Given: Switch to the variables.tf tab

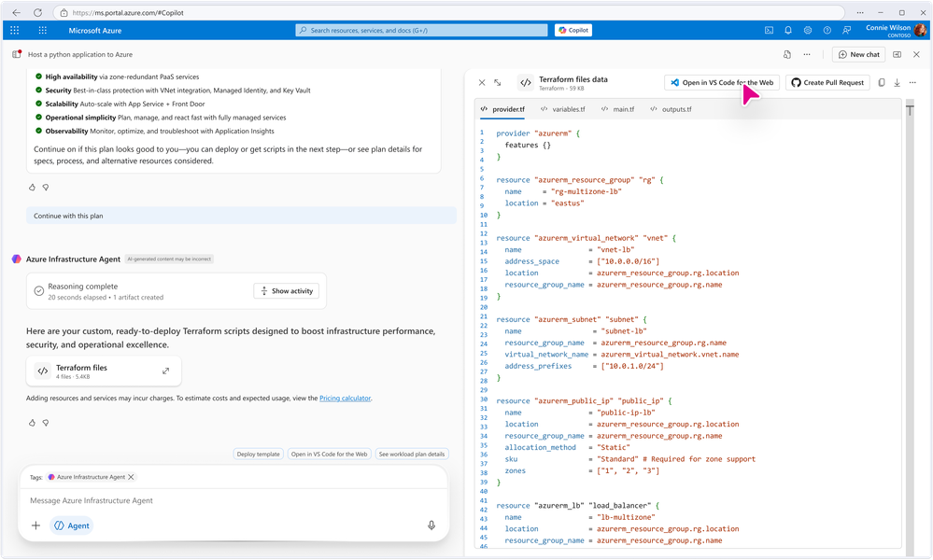Looking at the screenshot, I should point(563,109).
